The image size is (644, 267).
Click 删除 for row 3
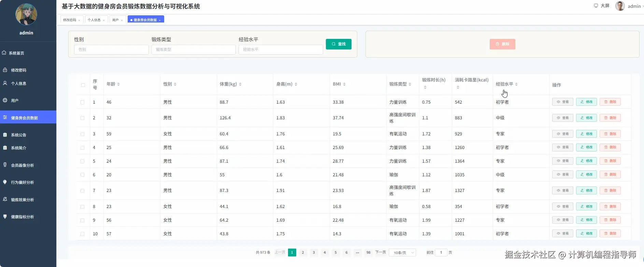point(610,134)
